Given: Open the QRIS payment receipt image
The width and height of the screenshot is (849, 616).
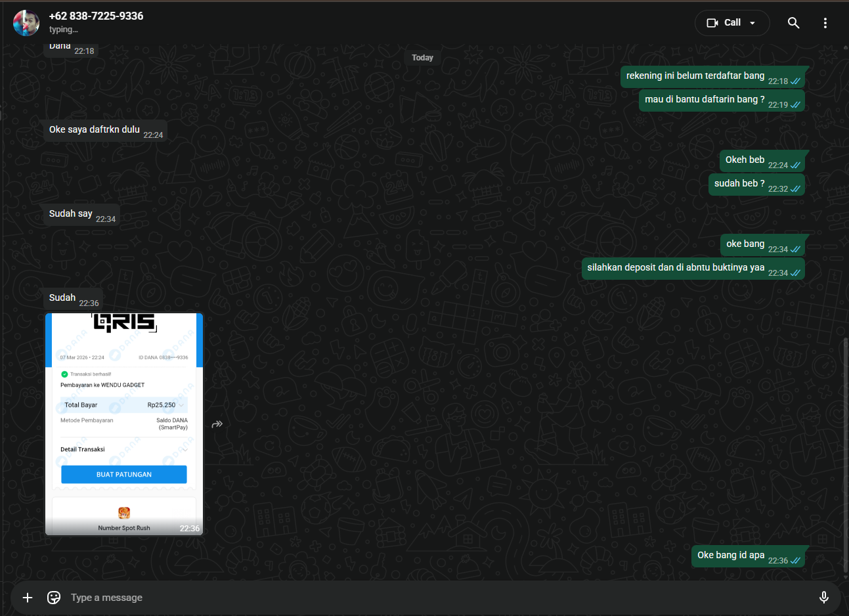Looking at the screenshot, I should pyautogui.click(x=124, y=424).
